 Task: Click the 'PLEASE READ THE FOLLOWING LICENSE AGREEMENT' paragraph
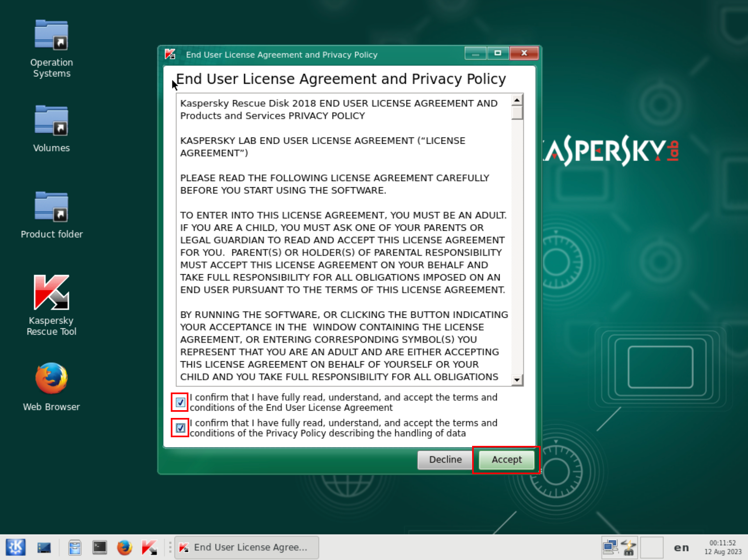(x=335, y=184)
